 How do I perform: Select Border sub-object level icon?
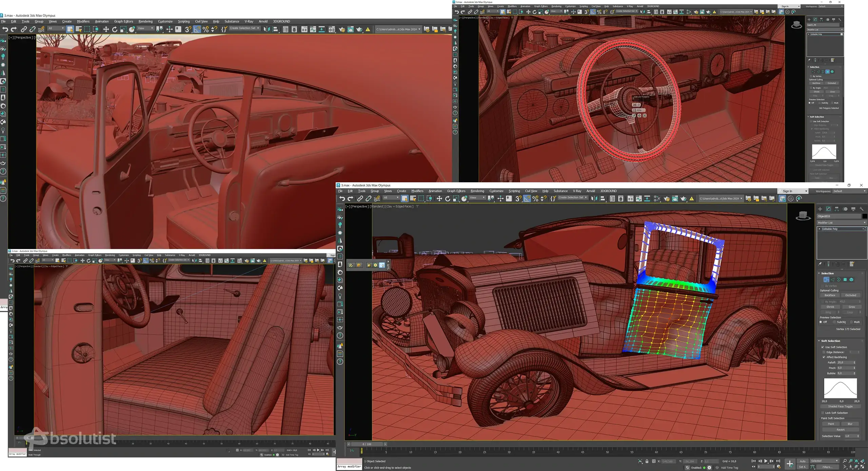click(x=839, y=280)
